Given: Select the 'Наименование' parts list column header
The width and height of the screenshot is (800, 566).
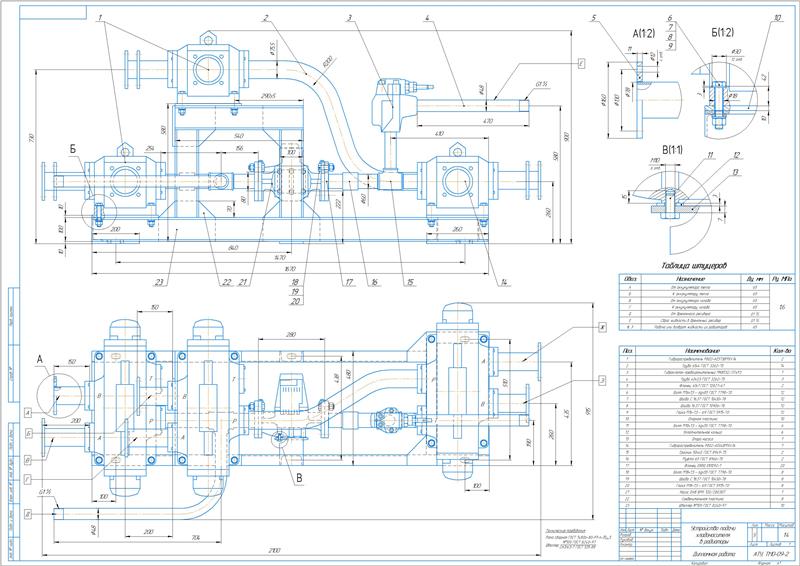Looking at the screenshot, I should coord(702,351).
